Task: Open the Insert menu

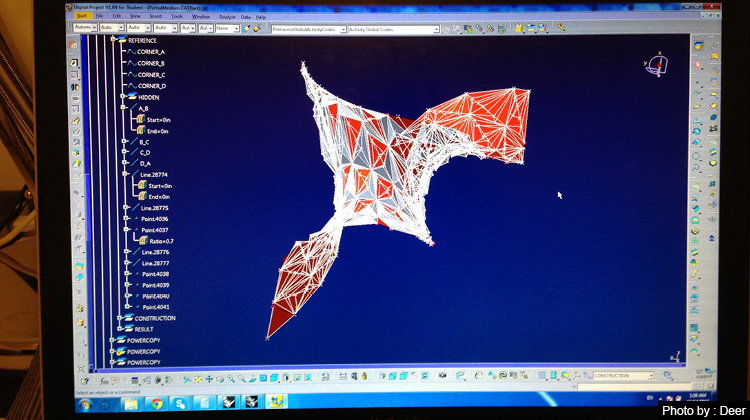Action: tap(155, 16)
